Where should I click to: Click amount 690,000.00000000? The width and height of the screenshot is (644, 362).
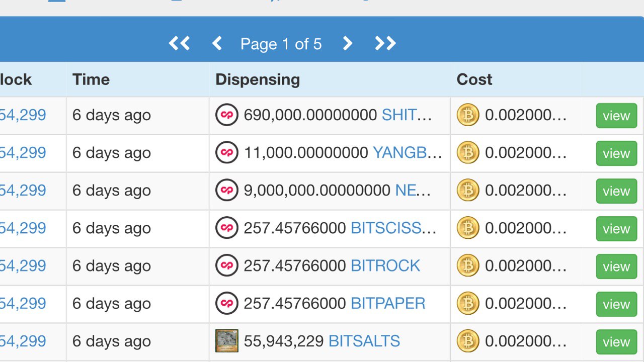tap(310, 115)
